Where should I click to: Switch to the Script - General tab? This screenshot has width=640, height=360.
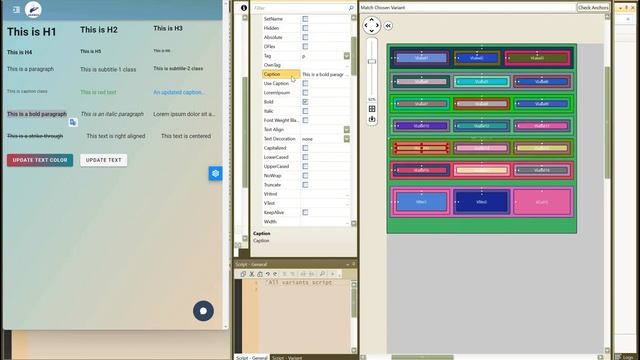point(251,358)
